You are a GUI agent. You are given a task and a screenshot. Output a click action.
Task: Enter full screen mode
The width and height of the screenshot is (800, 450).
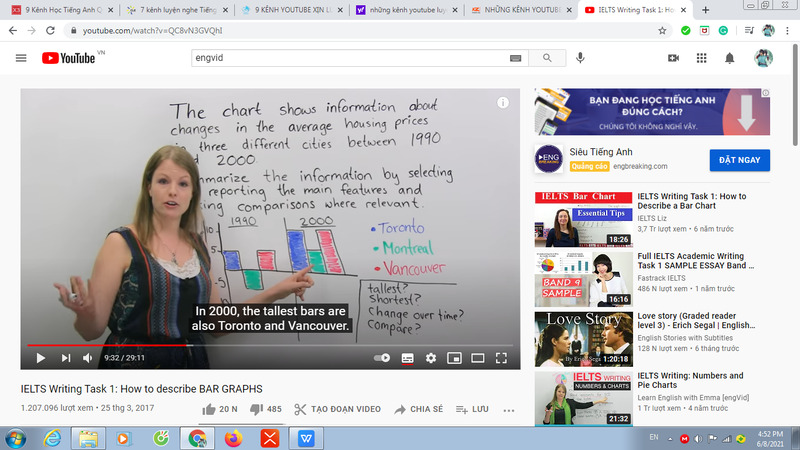[x=502, y=358]
